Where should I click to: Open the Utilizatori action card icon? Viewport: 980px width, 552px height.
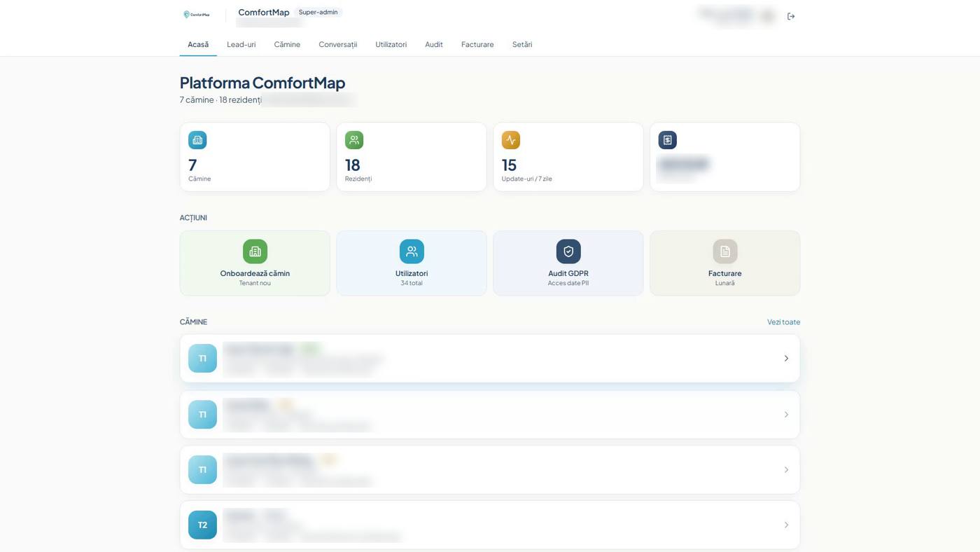point(412,251)
